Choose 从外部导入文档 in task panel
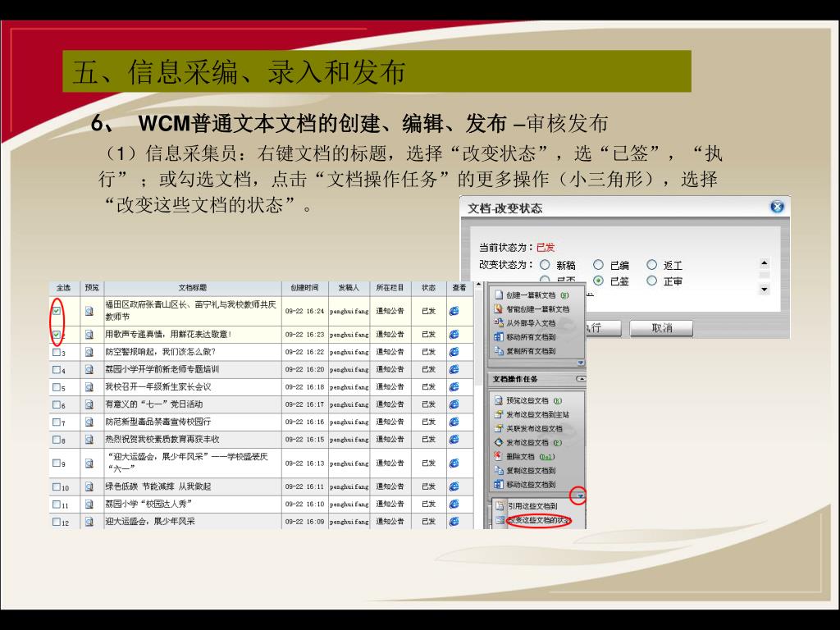This screenshot has height=630, width=840. 525,323
